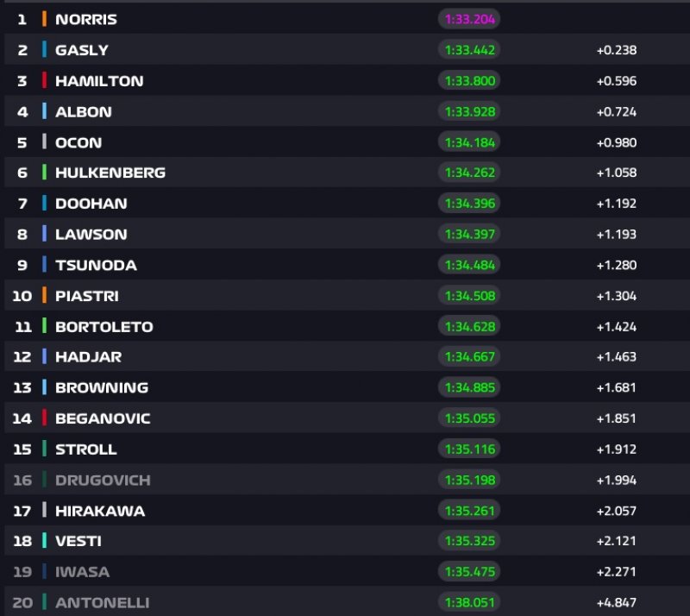Click the green bar beside Stroll
Viewport: 690px width, 616px height.
click(x=44, y=449)
